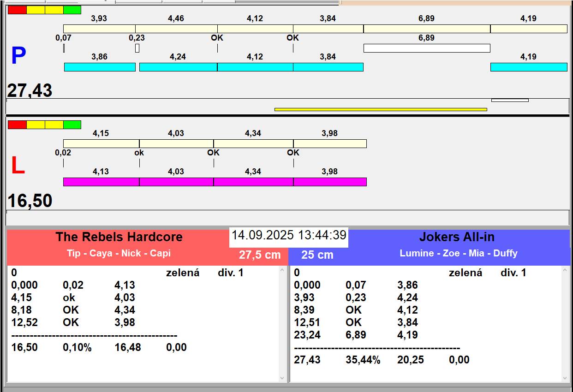This screenshot has width=573, height=392.
Task: Click the green start light in lane L
Action: tap(72, 125)
